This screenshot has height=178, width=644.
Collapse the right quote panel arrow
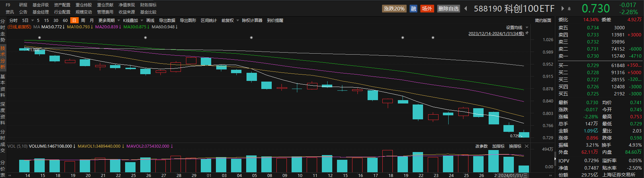[555, 158]
